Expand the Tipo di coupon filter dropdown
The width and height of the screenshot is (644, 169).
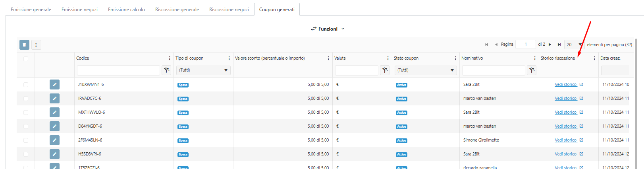pyautogui.click(x=203, y=70)
